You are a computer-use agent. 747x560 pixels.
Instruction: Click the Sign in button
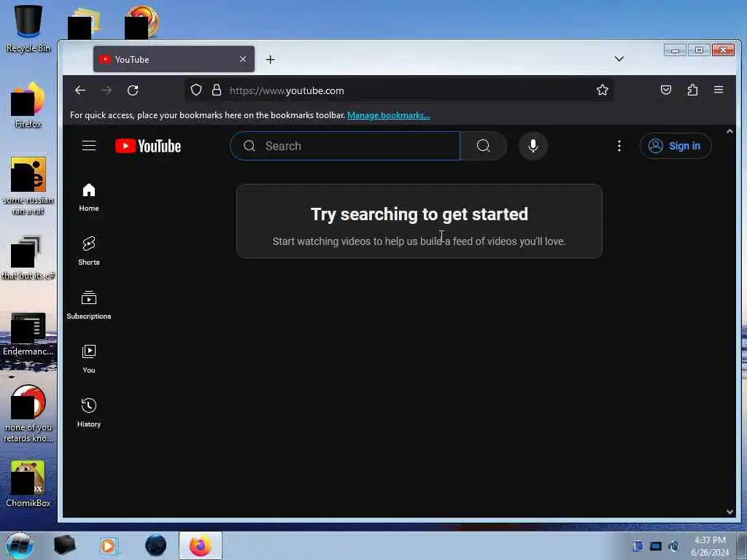pos(676,146)
